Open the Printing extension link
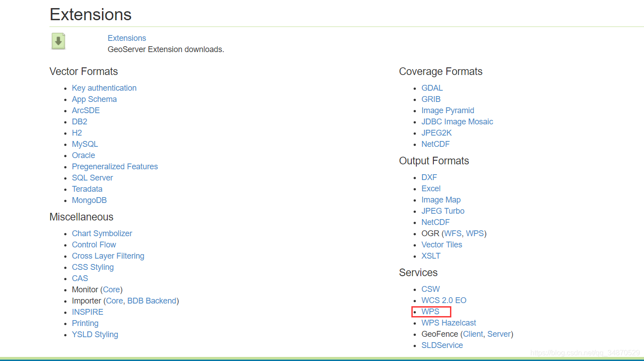This screenshot has width=644, height=361. pos(85,323)
